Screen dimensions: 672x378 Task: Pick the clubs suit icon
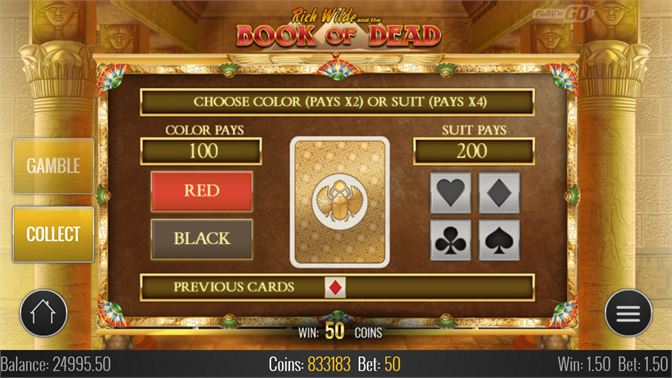[450, 240]
